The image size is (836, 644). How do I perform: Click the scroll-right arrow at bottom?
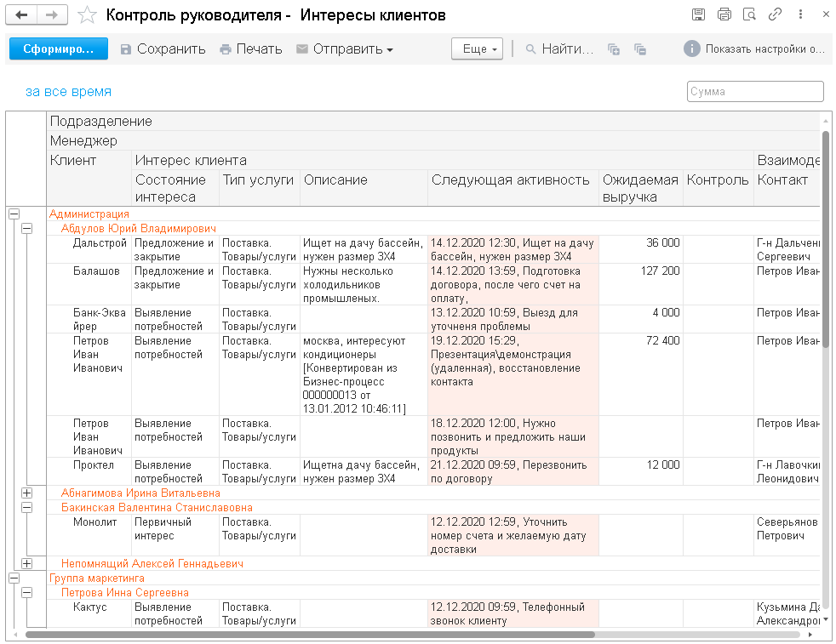coord(810,635)
